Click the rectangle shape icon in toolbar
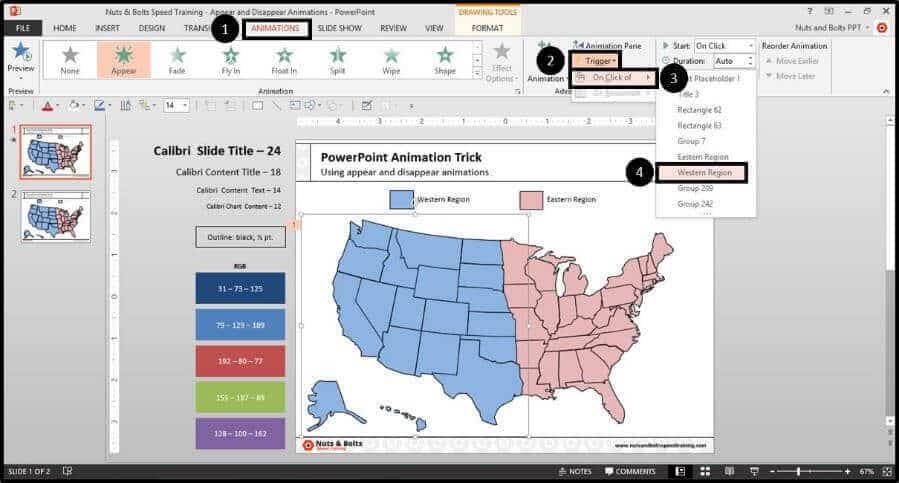The height and width of the screenshot is (483, 899). pyautogui.click(x=257, y=106)
